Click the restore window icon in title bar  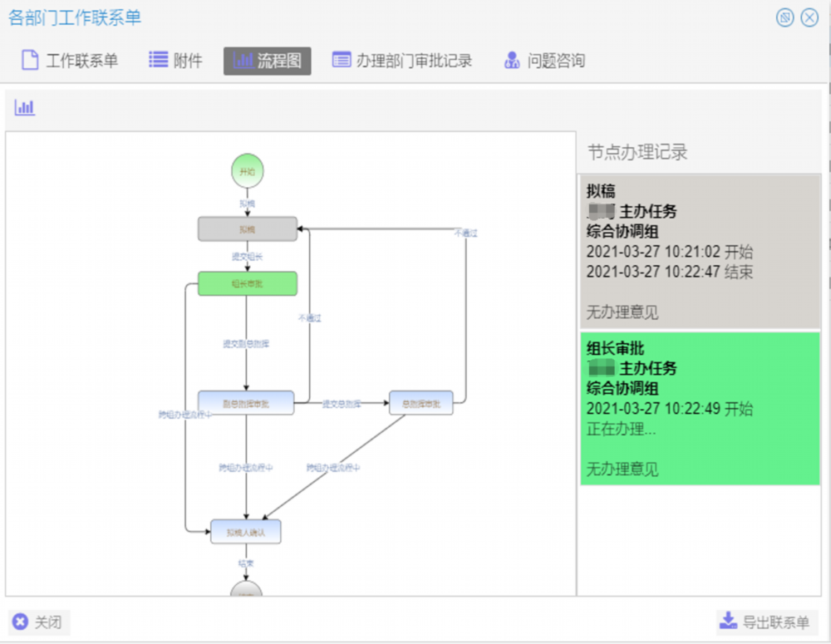tap(784, 18)
